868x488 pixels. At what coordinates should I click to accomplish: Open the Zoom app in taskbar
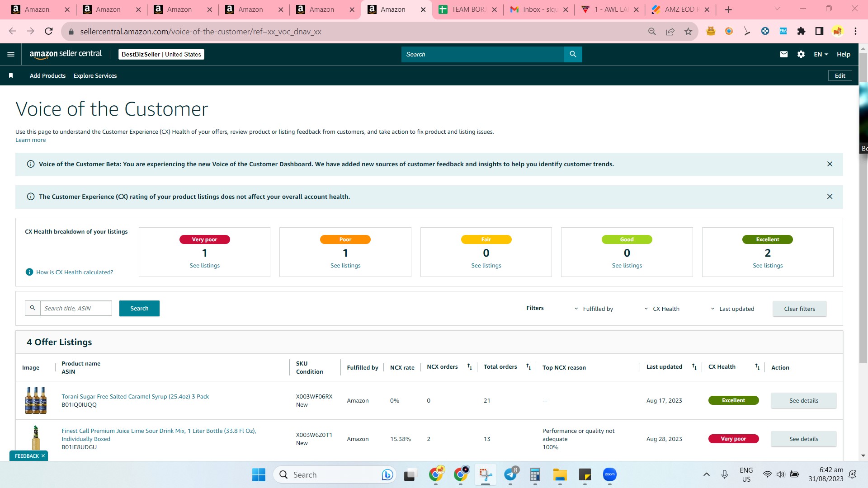click(610, 474)
